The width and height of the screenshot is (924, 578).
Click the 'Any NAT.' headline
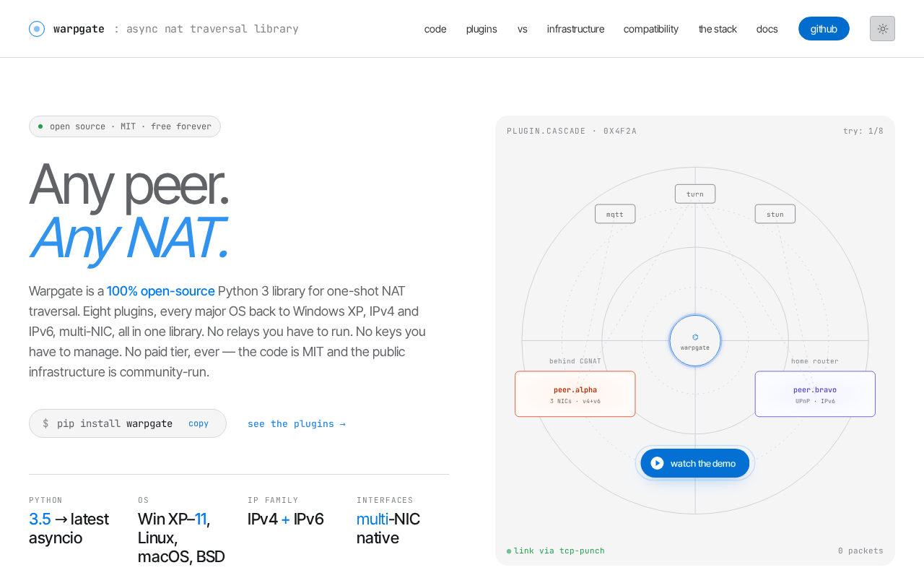(128, 237)
